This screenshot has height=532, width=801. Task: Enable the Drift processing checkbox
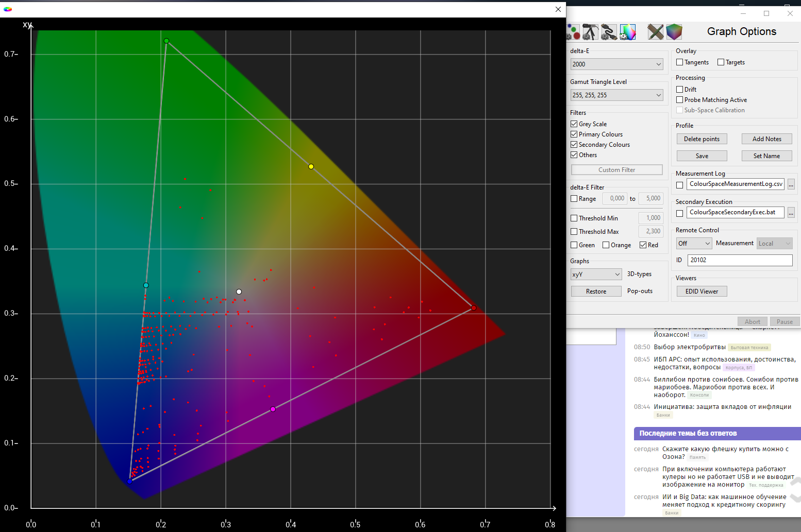point(680,90)
